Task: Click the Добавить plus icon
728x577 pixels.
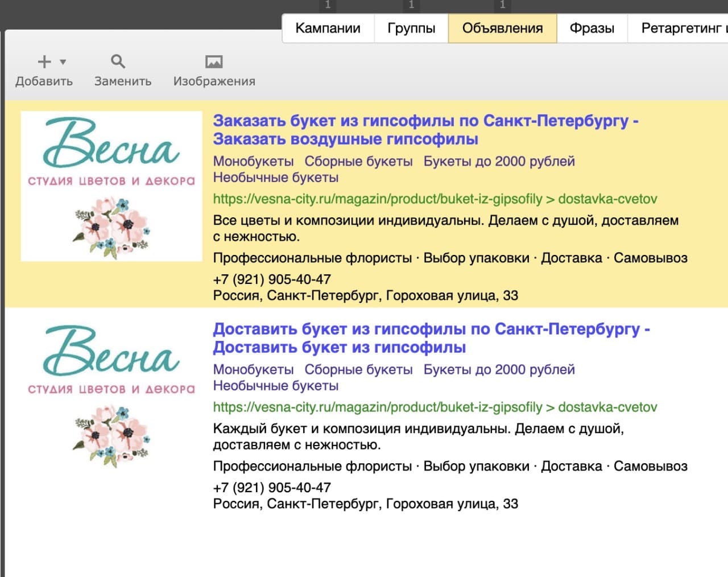Action: coord(43,61)
